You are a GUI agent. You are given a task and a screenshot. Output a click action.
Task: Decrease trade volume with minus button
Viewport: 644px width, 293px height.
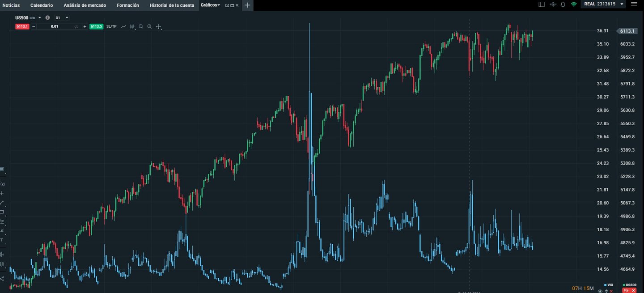click(x=34, y=26)
